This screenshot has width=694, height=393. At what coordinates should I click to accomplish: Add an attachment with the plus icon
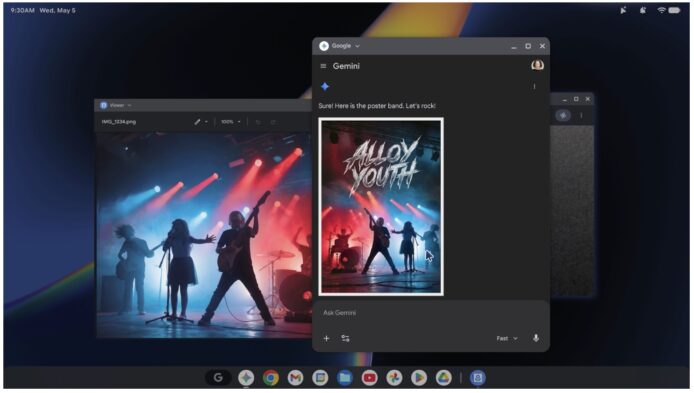[326, 339]
